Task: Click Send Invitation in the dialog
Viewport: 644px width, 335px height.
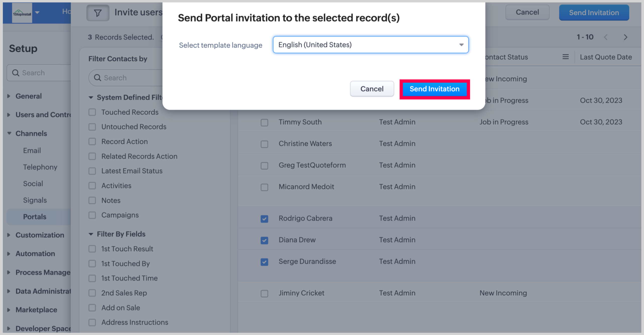Action: (434, 89)
